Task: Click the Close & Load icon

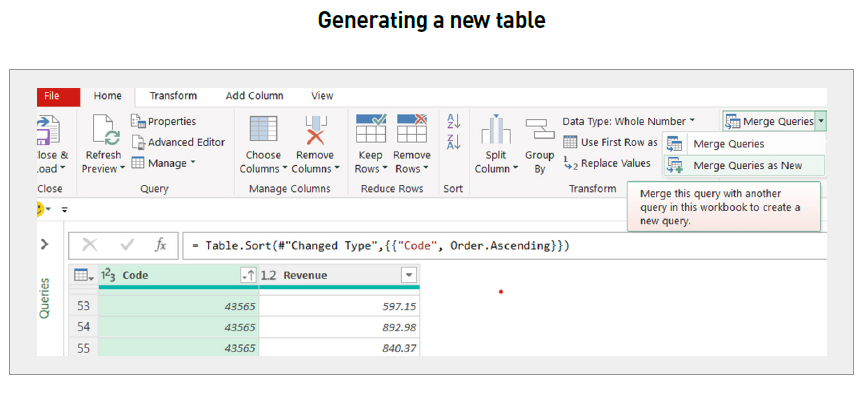Action: click(x=49, y=130)
